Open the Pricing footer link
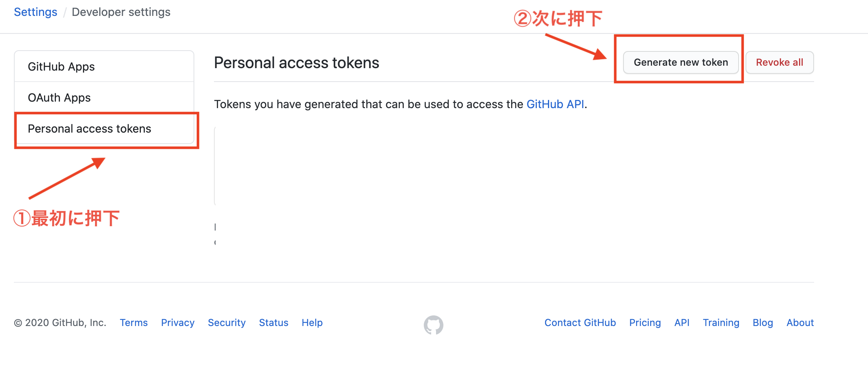868x366 pixels. [x=645, y=323]
